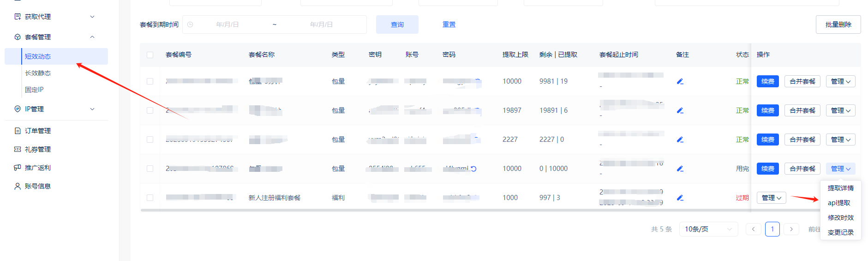Click 续费 in the 用完 row
This screenshot has width=868, height=261.
click(768, 169)
